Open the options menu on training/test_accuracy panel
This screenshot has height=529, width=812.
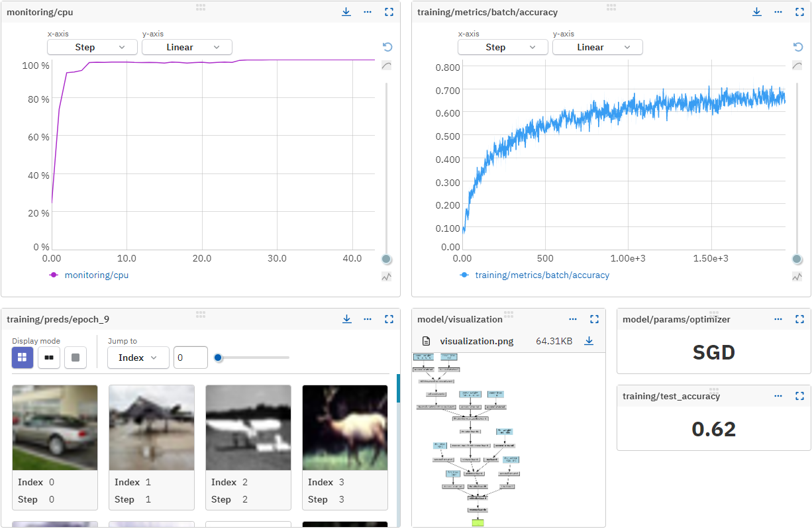click(x=778, y=396)
